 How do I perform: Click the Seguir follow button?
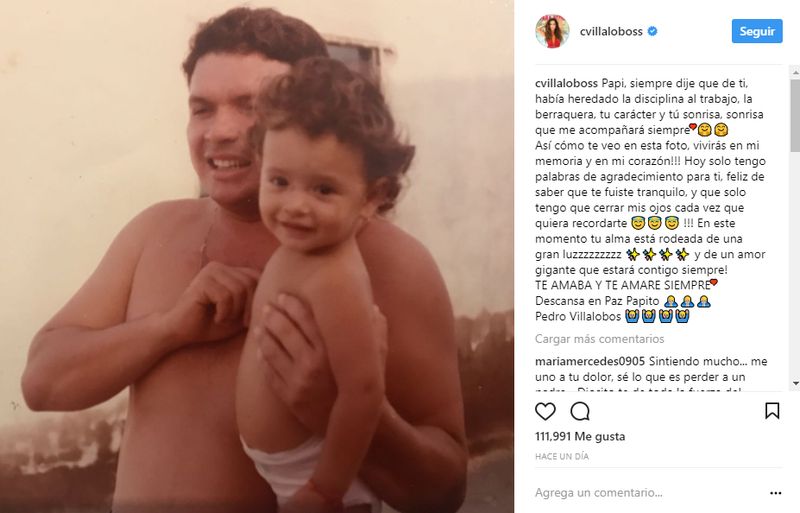coord(757,31)
